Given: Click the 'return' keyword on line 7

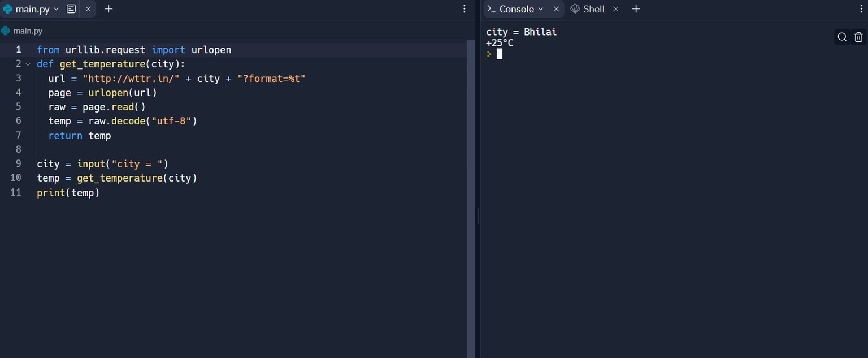Looking at the screenshot, I should 66,136.
